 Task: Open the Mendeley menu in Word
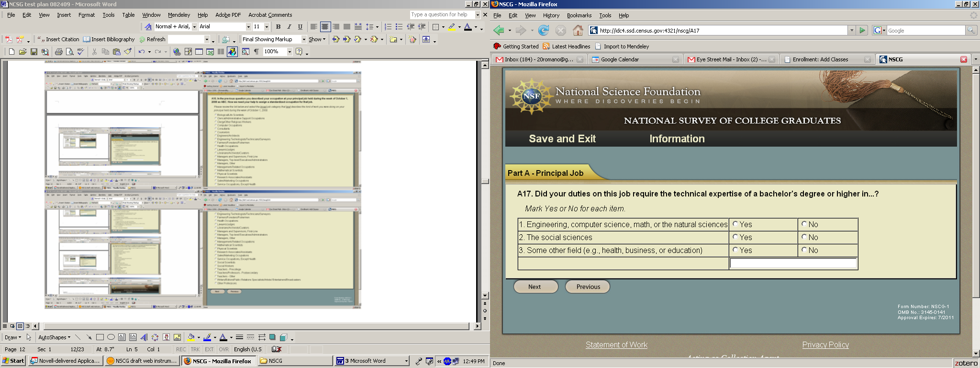tap(179, 15)
